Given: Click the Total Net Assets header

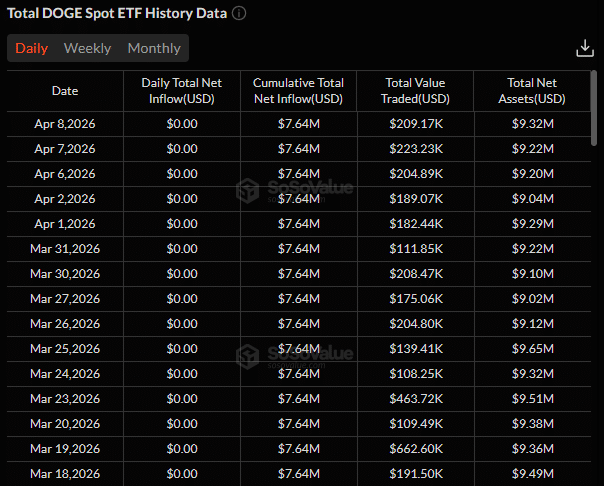Looking at the screenshot, I should (x=532, y=91).
